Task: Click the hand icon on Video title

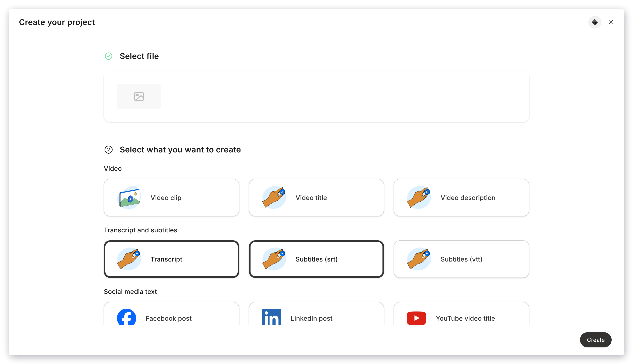Action: pyautogui.click(x=274, y=198)
